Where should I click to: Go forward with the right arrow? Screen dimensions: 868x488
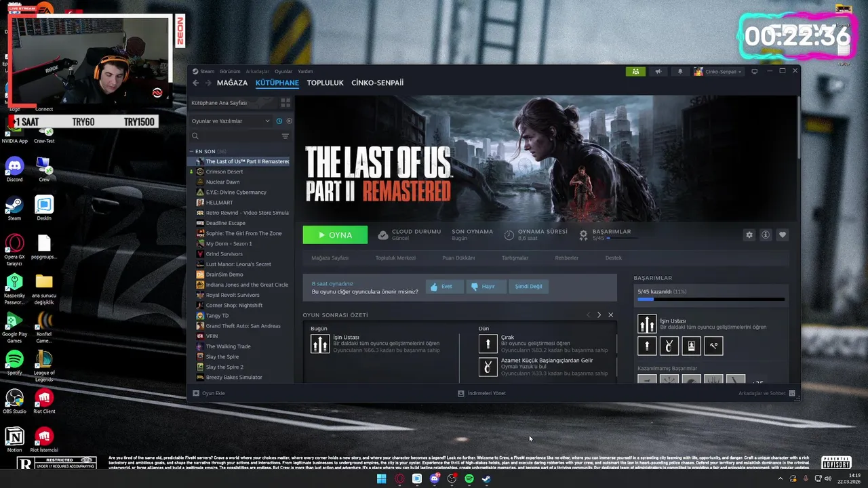207,83
